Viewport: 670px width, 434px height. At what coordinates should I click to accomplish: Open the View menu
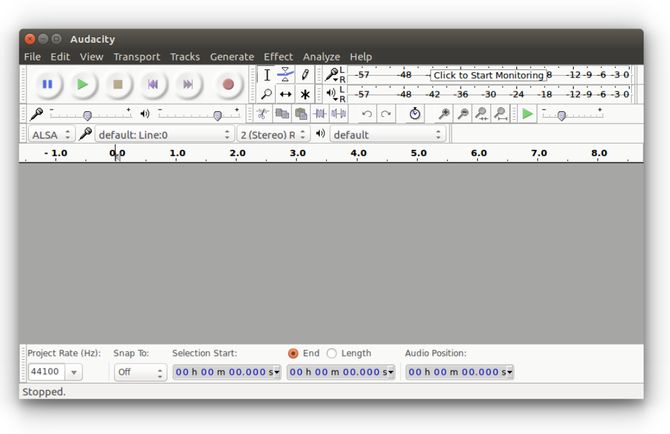(x=91, y=57)
